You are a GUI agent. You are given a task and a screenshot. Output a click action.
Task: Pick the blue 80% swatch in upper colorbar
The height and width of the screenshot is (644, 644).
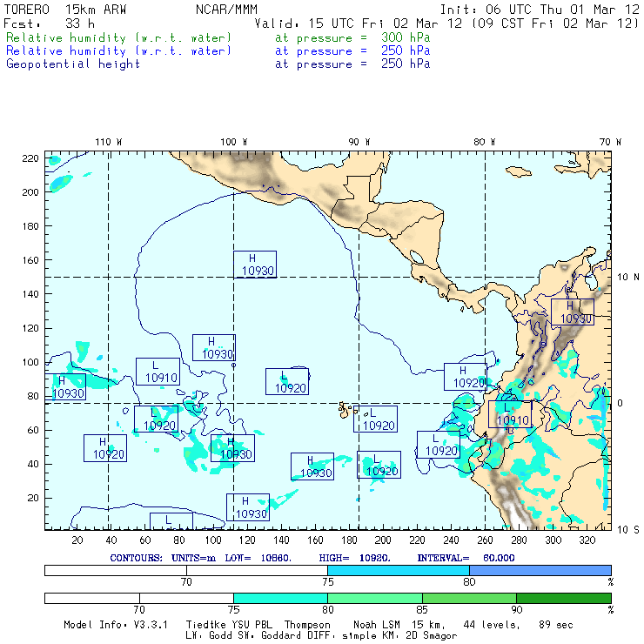(540, 569)
